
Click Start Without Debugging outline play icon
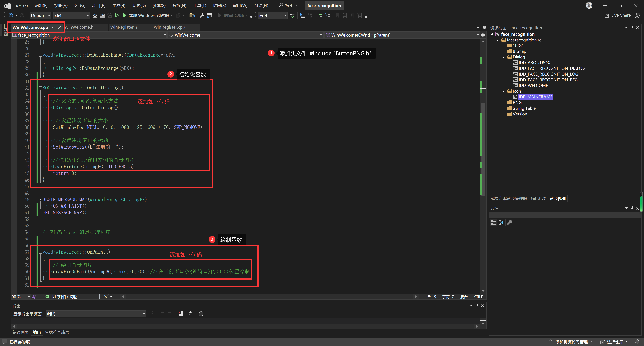[117, 16]
